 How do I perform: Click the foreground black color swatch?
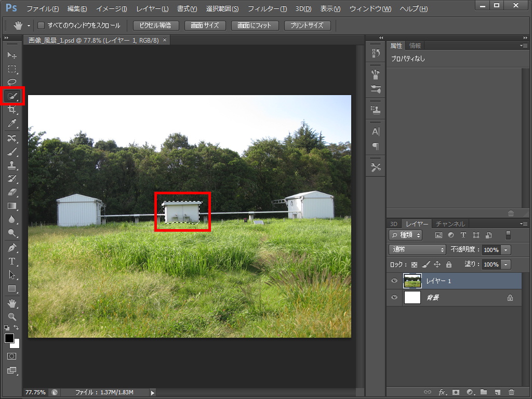coord(9,338)
